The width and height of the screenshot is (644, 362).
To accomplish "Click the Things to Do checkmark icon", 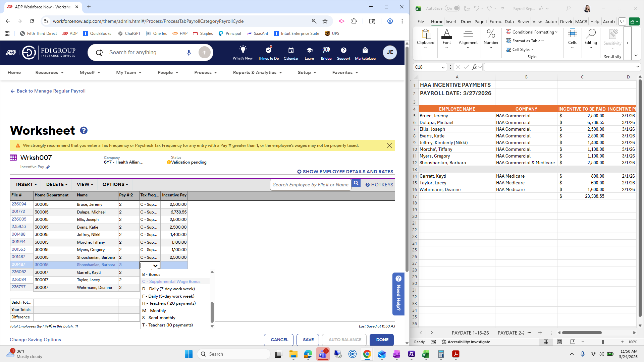I will click(268, 50).
